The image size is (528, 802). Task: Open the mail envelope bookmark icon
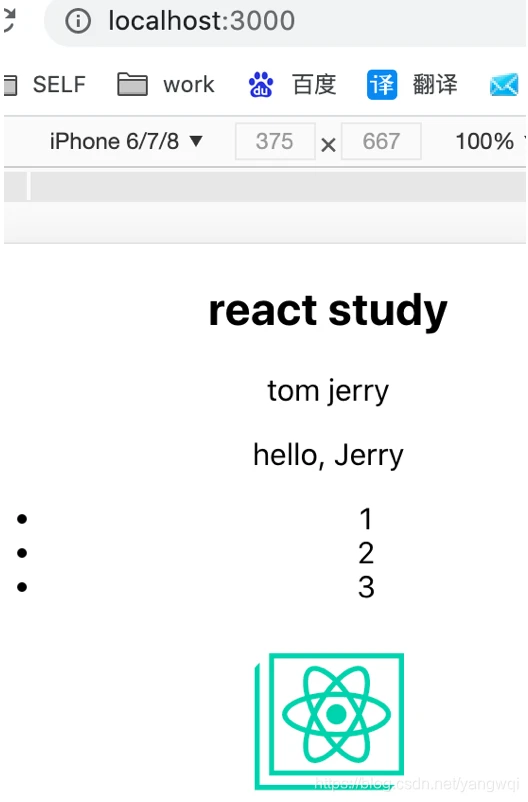click(x=504, y=85)
